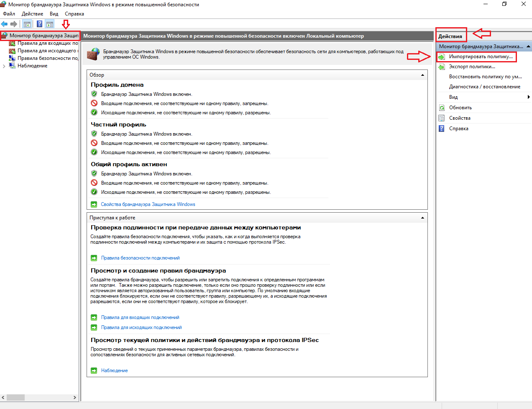Click green arrow icon beside Правила безопасности подключений

(94, 258)
